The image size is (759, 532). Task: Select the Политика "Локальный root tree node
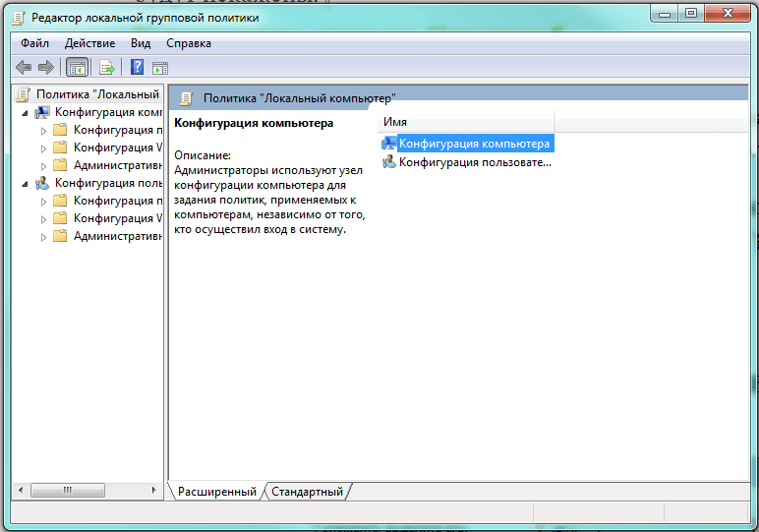(x=88, y=93)
